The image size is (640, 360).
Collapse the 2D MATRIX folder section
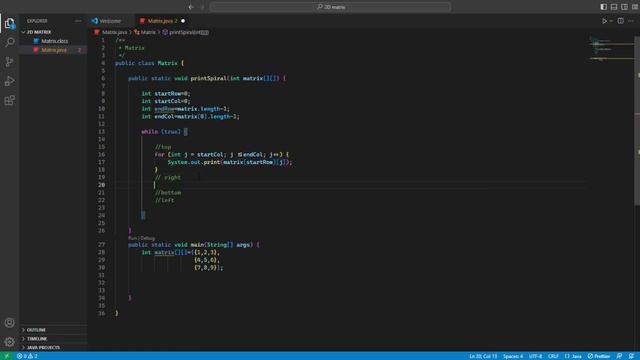tap(53, 32)
